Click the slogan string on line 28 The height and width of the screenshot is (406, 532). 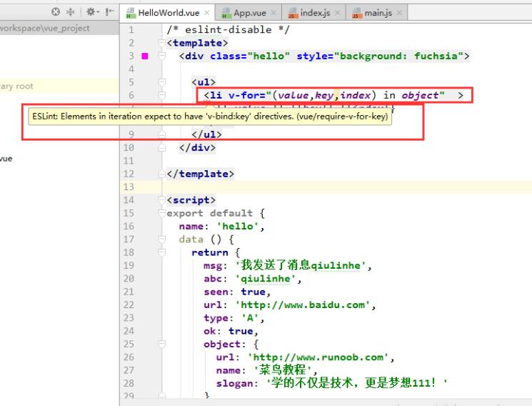357,383
